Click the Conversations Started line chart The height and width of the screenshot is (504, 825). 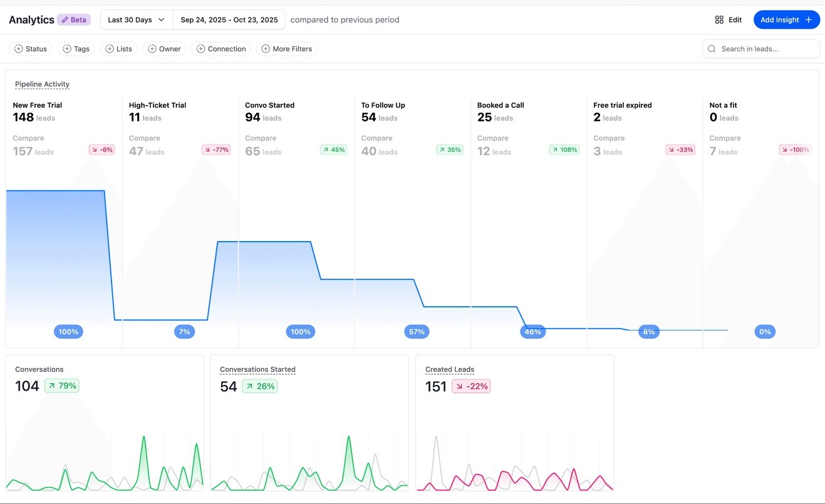click(309, 463)
